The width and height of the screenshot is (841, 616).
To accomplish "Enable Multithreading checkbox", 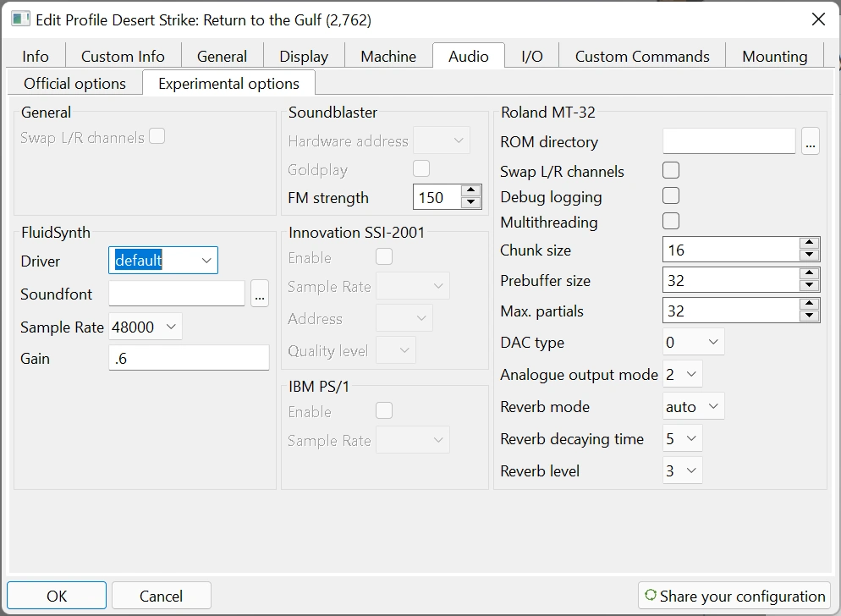I will point(671,222).
